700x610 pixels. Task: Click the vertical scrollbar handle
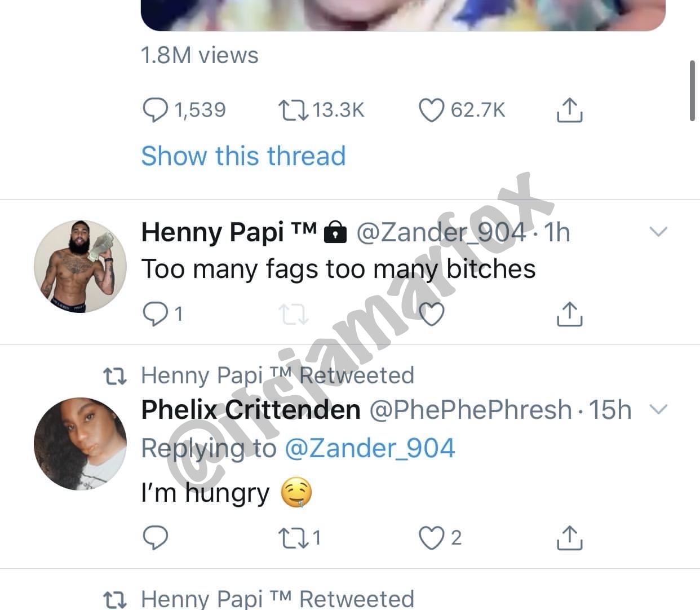(x=692, y=90)
